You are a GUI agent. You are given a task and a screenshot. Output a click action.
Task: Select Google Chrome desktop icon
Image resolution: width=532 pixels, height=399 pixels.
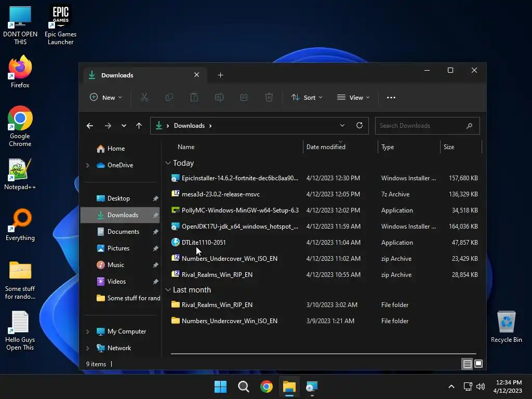[x=20, y=126]
